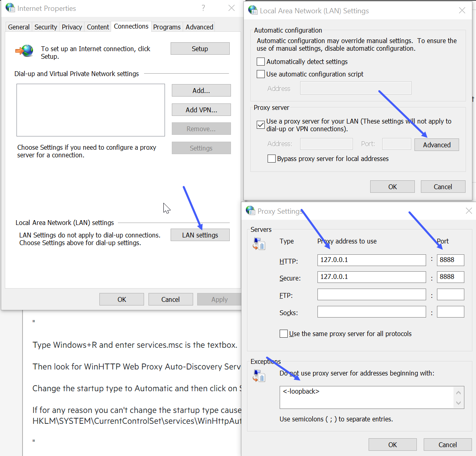Close the Proxy Settings dialog window
This screenshot has width=476, height=456.
[x=468, y=211]
